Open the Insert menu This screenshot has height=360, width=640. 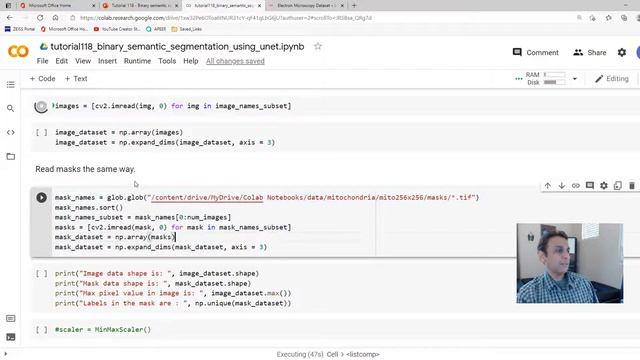[x=107, y=61]
